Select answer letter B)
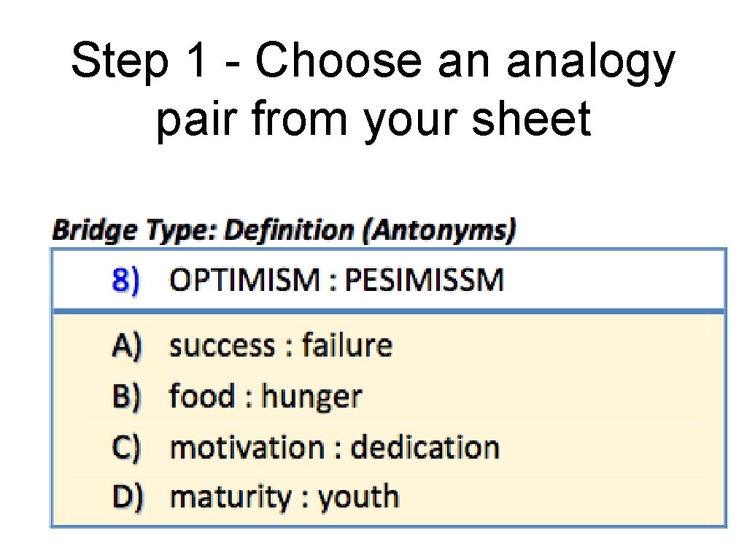 tap(128, 397)
